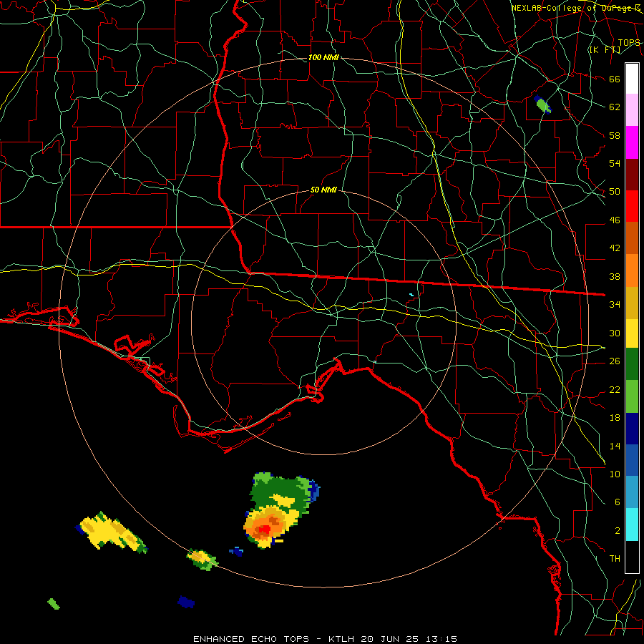
Task: Click the "54" legend value
Action: point(615,163)
